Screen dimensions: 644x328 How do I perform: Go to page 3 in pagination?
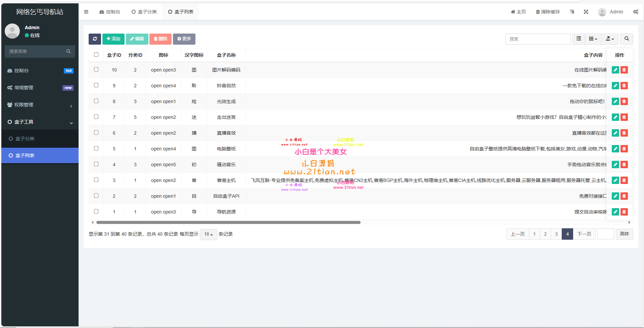pos(556,234)
